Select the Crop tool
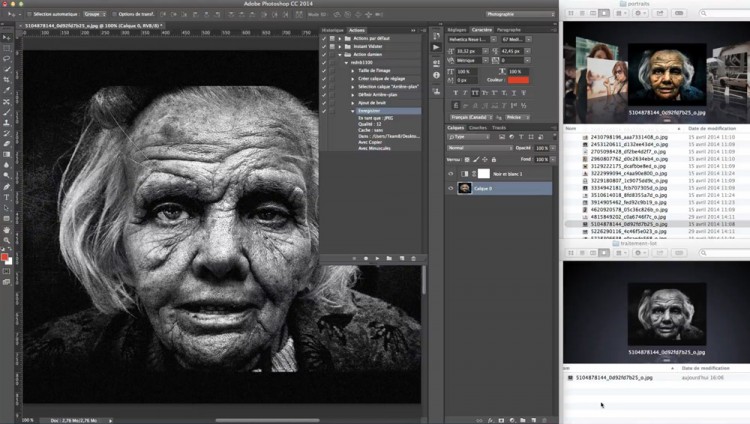The height and width of the screenshot is (424, 750). pos(7,78)
